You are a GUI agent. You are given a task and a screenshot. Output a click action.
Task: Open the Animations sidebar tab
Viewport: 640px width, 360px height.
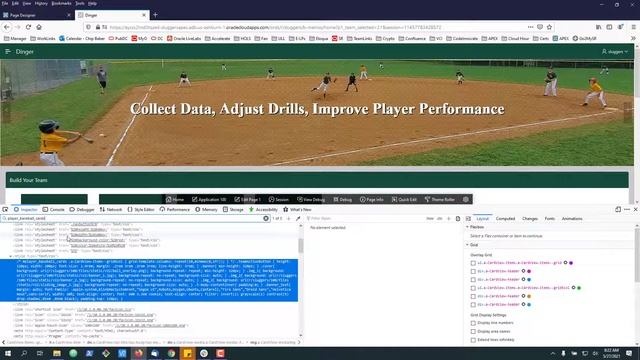(x=572, y=219)
